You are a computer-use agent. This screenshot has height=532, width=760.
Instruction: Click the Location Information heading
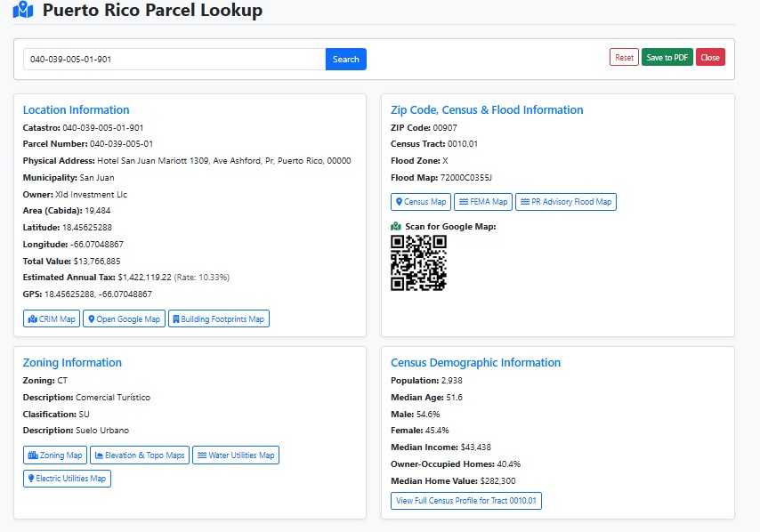[x=77, y=110]
